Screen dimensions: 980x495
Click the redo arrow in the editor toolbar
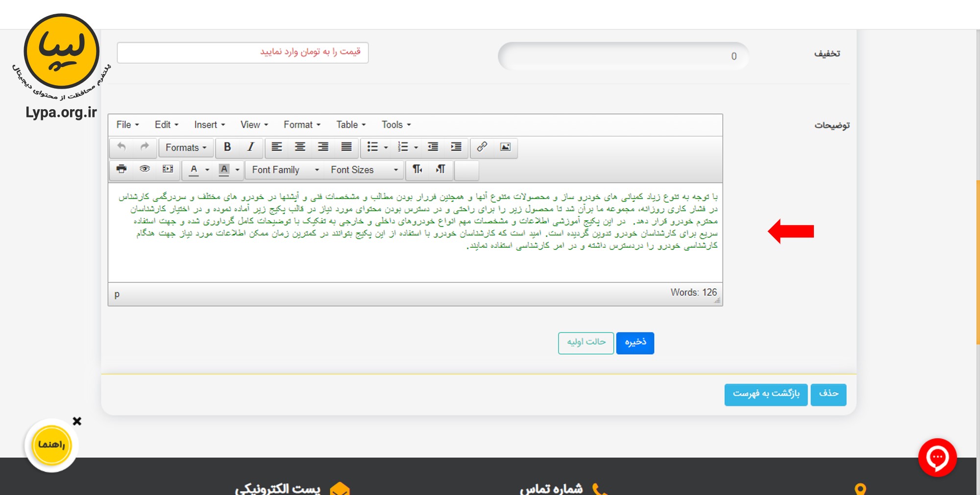point(145,147)
